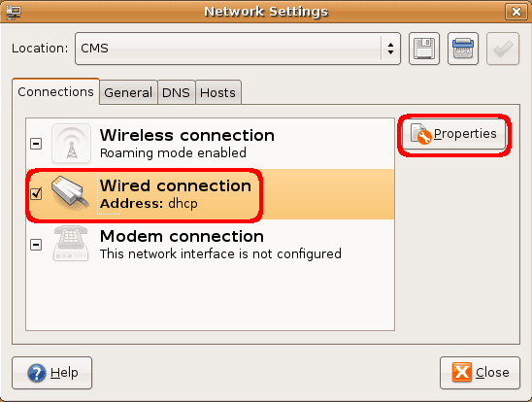Expand the CMS location combo box

(x=238, y=49)
